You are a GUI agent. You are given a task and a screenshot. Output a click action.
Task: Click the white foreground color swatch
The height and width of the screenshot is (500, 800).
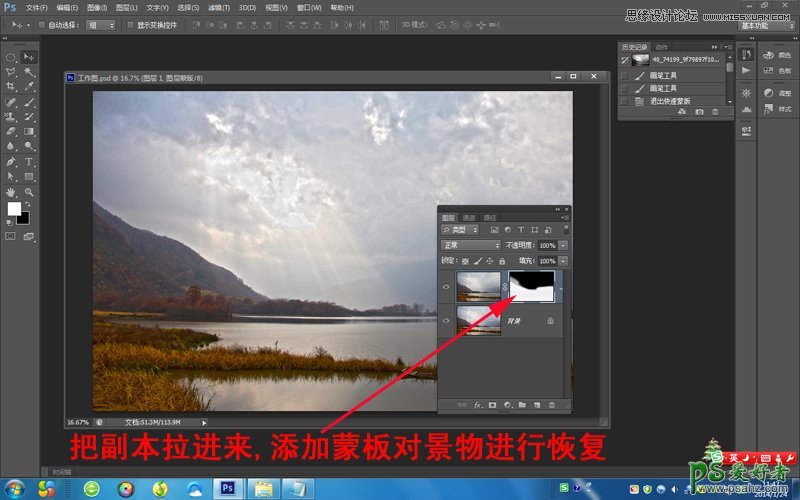coord(14,208)
